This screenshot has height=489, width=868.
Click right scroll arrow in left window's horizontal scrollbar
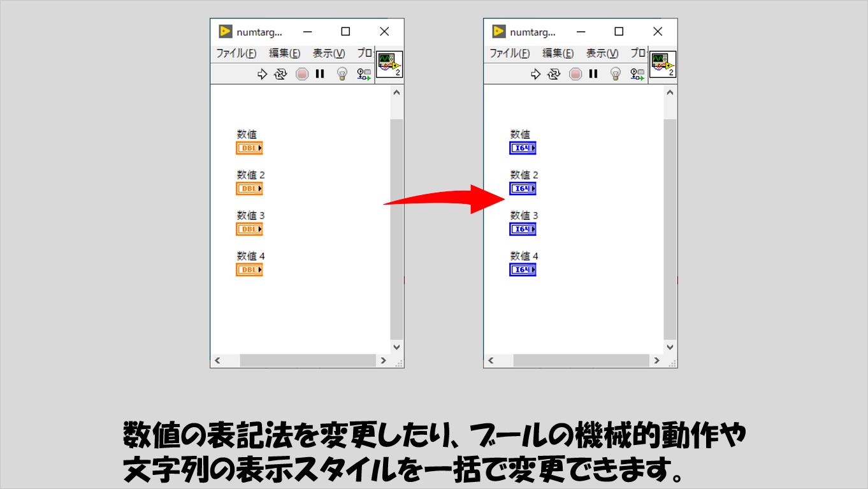(383, 361)
